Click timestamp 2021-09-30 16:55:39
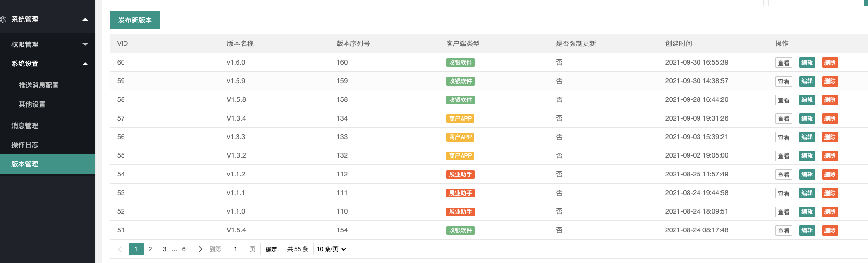The width and height of the screenshot is (868, 263). point(697,62)
